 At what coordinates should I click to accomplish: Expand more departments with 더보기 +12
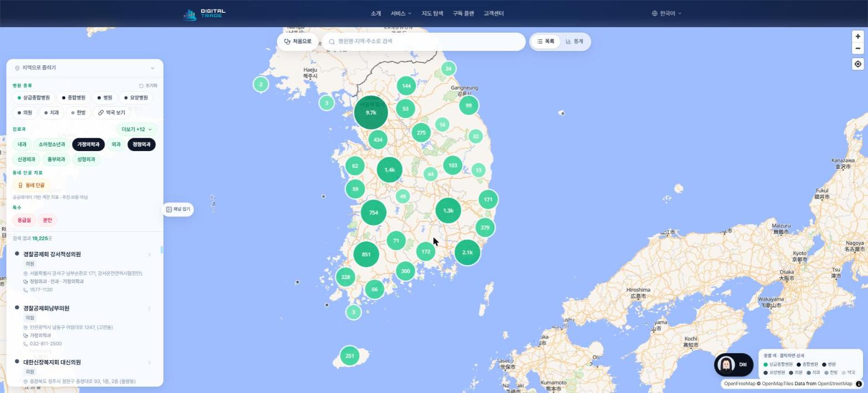pyautogui.click(x=137, y=130)
